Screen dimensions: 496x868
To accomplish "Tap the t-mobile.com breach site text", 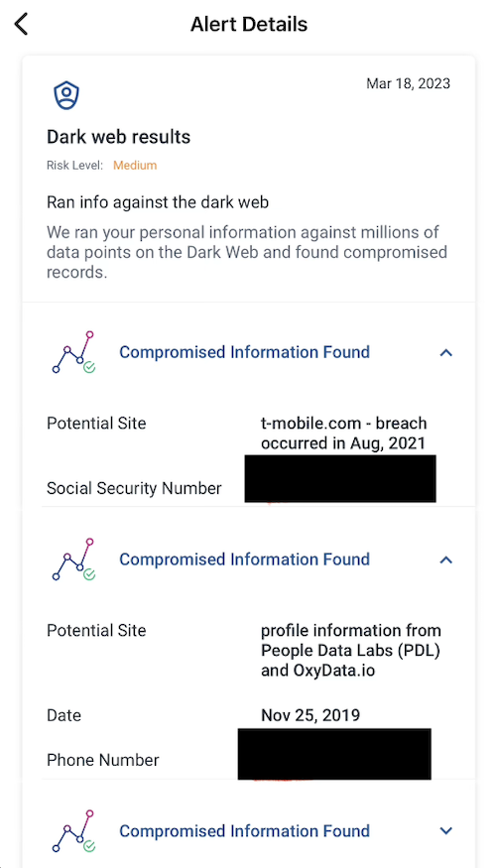I will pos(344,434).
